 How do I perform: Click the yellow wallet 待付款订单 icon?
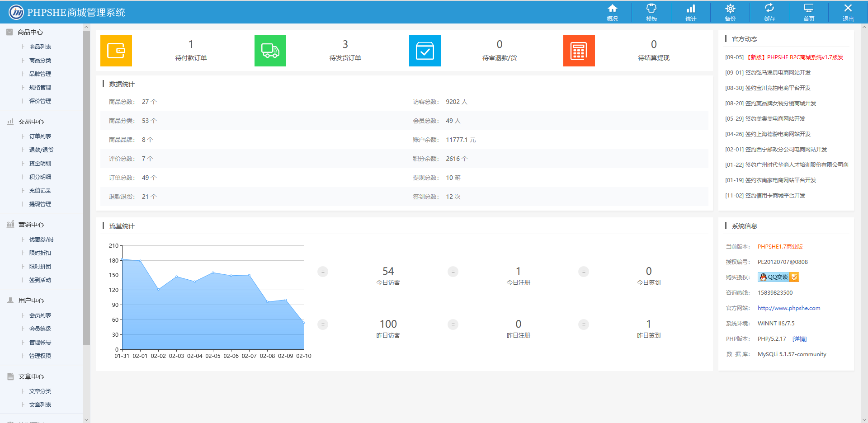click(116, 51)
